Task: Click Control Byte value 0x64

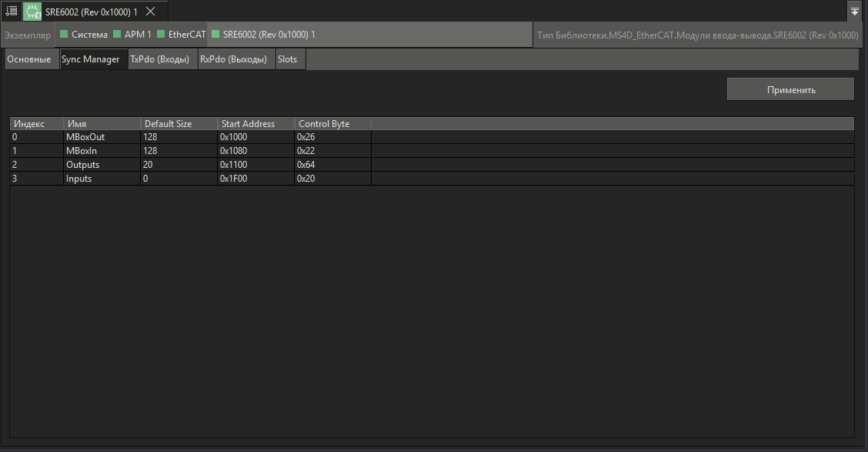Action: tap(332, 165)
